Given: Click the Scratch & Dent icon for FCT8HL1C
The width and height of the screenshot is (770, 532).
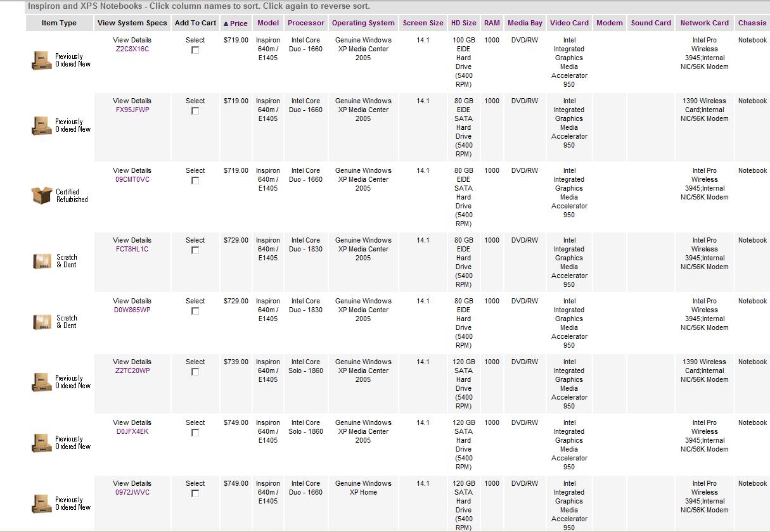Looking at the screenshot, I should pyautogui.click(x=42, y=261).
